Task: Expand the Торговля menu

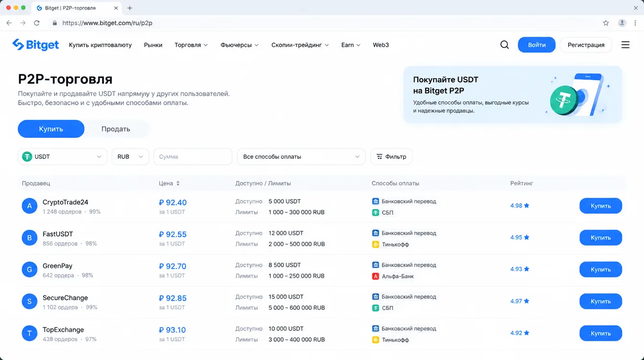Action: click(x=191, y=45)
